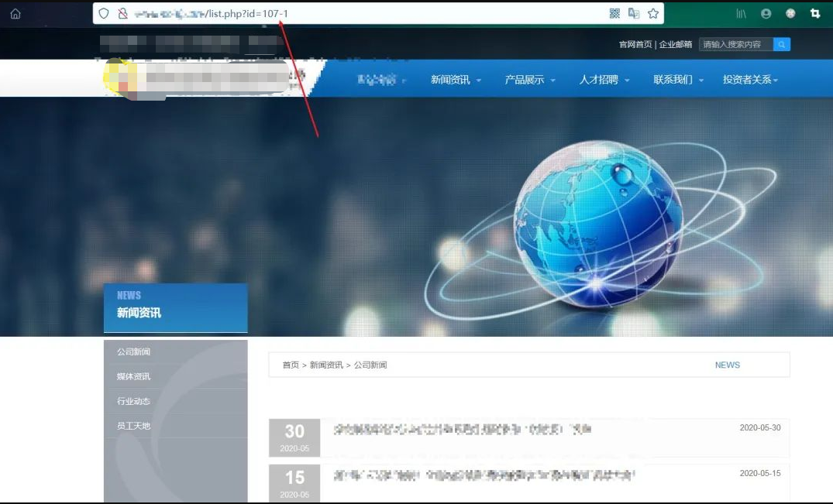The height and width of the screenshot is (504, 833).
Task: Click the 官网首页 link at top
Action: [x=635, y=45]
